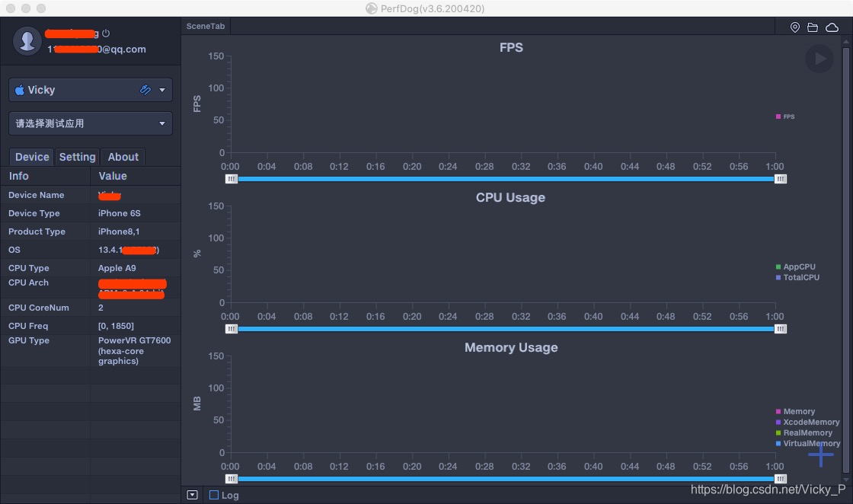This screenshot has height=504, width=853.
Task: Click the iPhone 6S value
Action: tap(119, 213)
